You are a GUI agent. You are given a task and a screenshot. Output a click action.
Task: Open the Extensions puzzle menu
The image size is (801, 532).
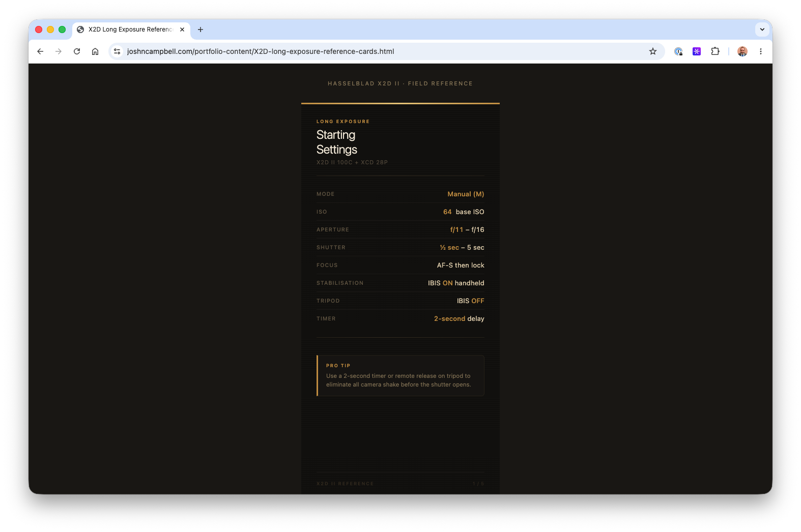(715, 51)
